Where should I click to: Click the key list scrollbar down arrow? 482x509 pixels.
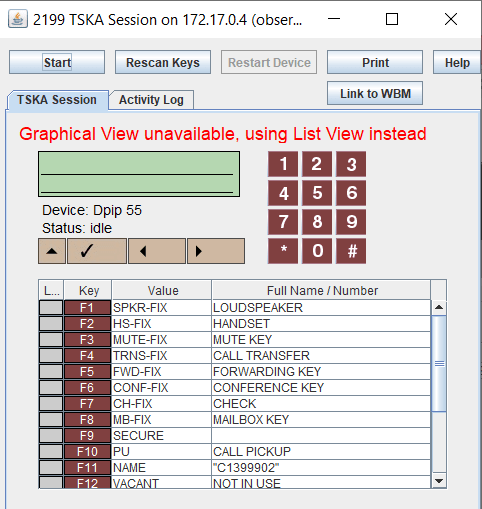pyautogui.click(x=439, y=481)
